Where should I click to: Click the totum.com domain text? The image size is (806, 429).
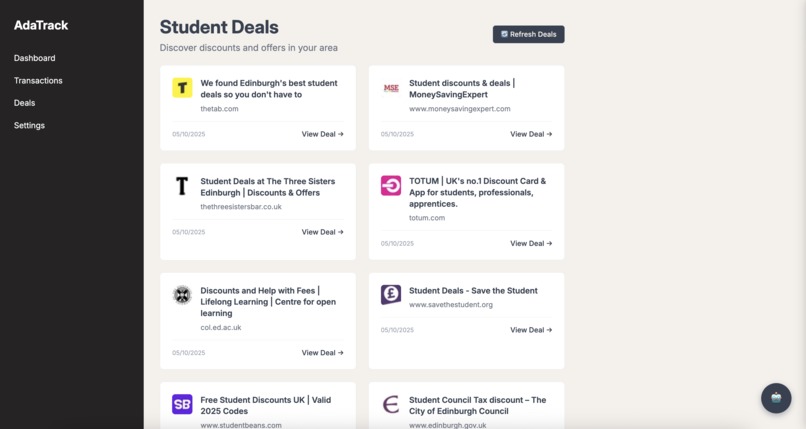tap(427, 218)
